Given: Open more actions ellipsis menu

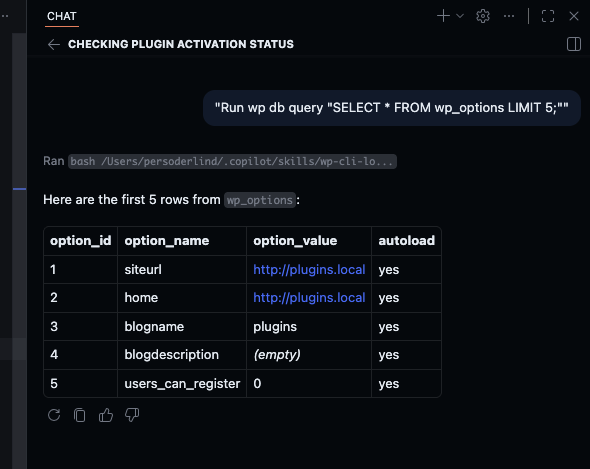Looking at the screenshot, I should coord(509,16).
